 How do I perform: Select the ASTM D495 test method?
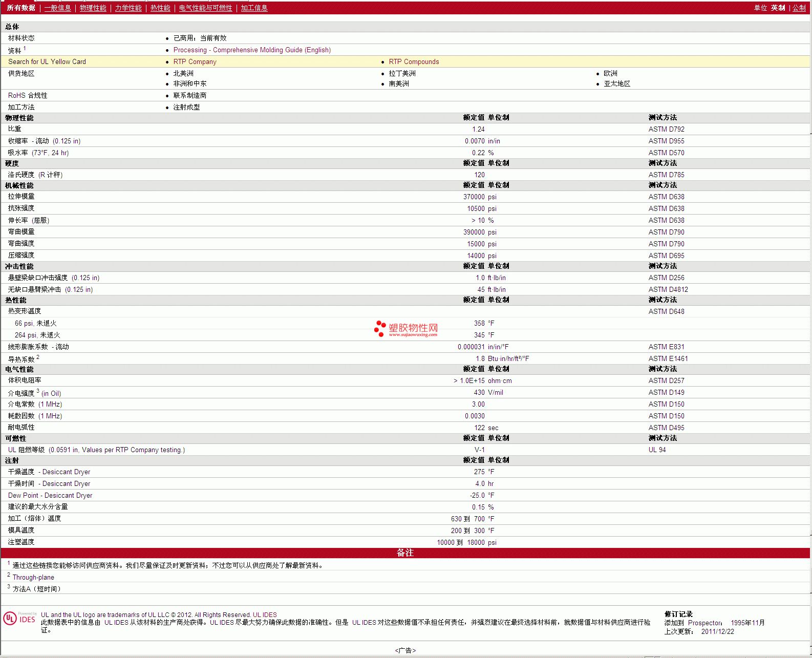tap(667, 428)
